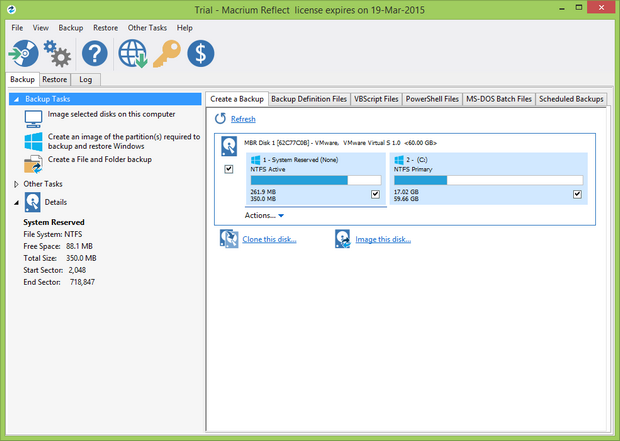The width and height of the screenshot is (620, 441).
Task: Open the File menu
Action: point(17,28)
